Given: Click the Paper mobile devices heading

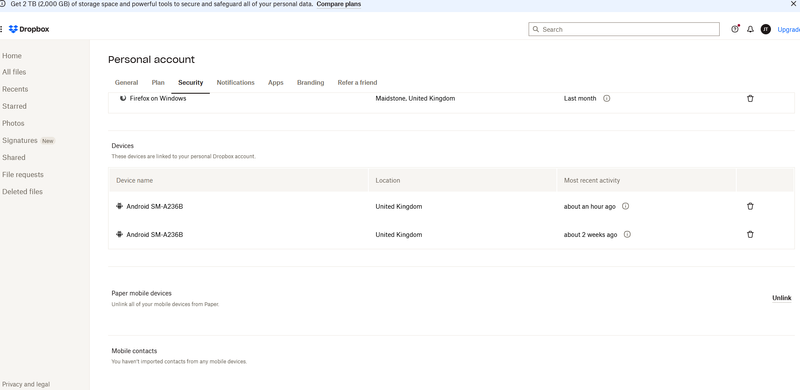Looking at the screenshot, I should 141,293.
